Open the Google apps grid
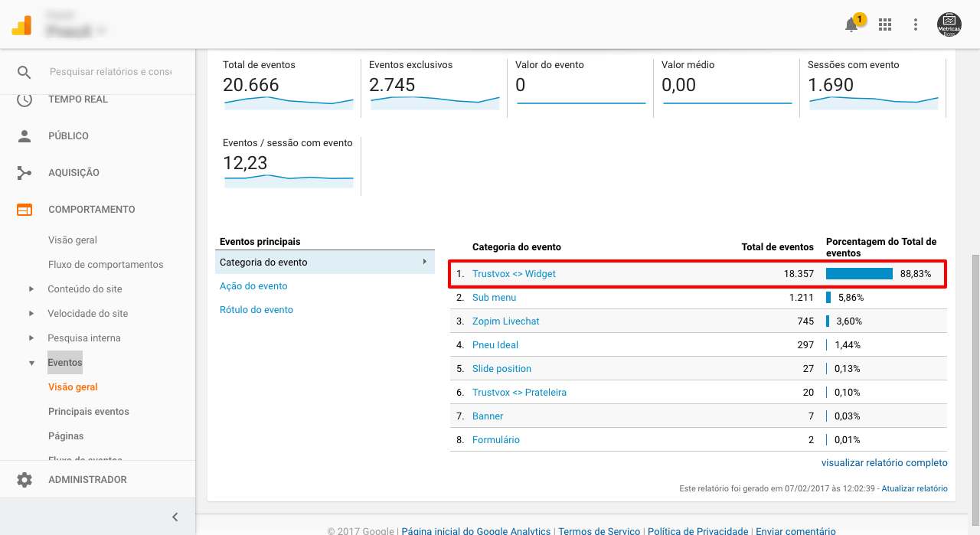The image size is (980, 535). point(885,24)
